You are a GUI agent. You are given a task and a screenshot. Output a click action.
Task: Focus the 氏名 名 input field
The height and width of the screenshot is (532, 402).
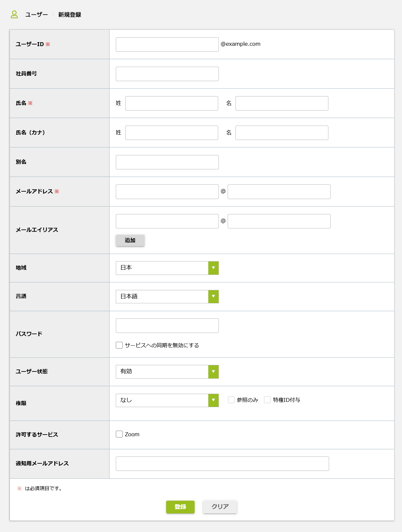[x=282, y=103]
